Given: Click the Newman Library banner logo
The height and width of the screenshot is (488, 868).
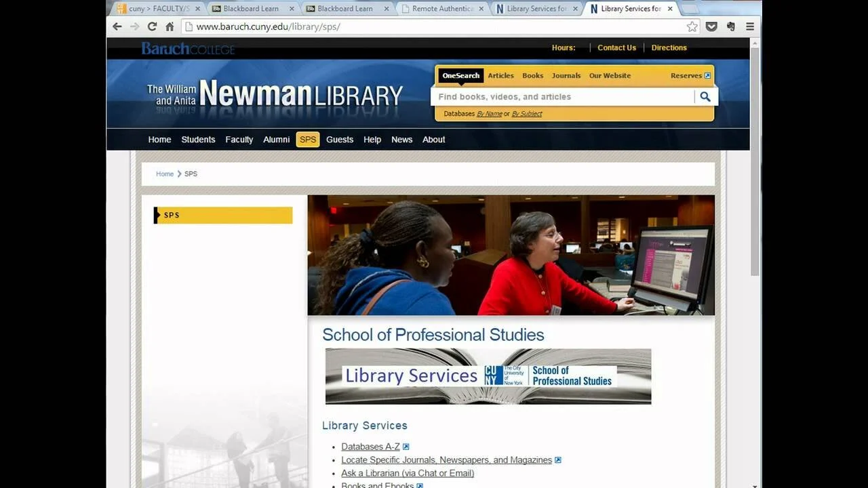Looking at the screenshot, I should pos(275,94).
